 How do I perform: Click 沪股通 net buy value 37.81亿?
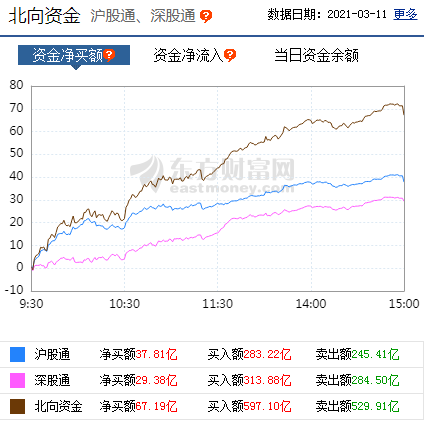tap(156, 354)
